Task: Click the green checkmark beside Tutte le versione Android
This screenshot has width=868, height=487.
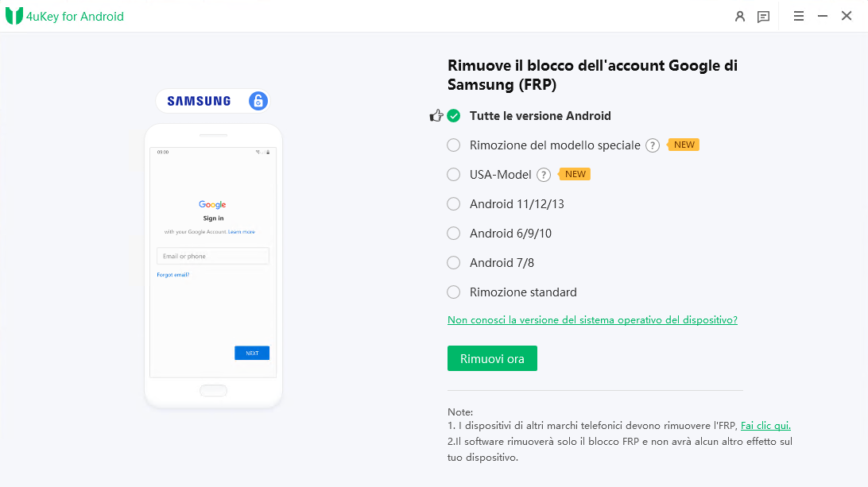Action: click(453, 115)
